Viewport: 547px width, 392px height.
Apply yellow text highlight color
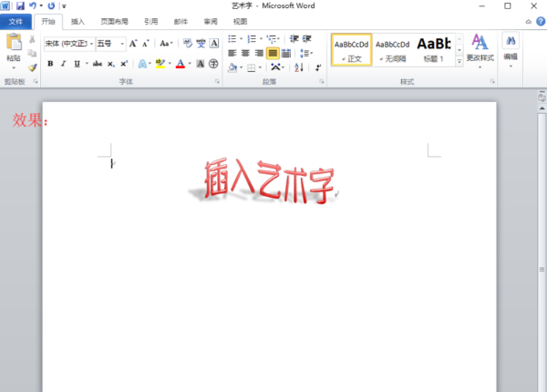pos(160,64)
